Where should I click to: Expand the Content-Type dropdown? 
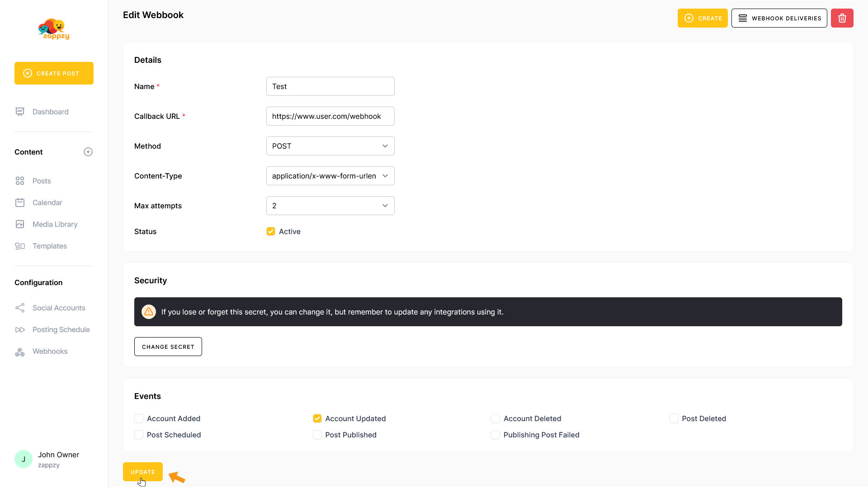click(330, 176)
